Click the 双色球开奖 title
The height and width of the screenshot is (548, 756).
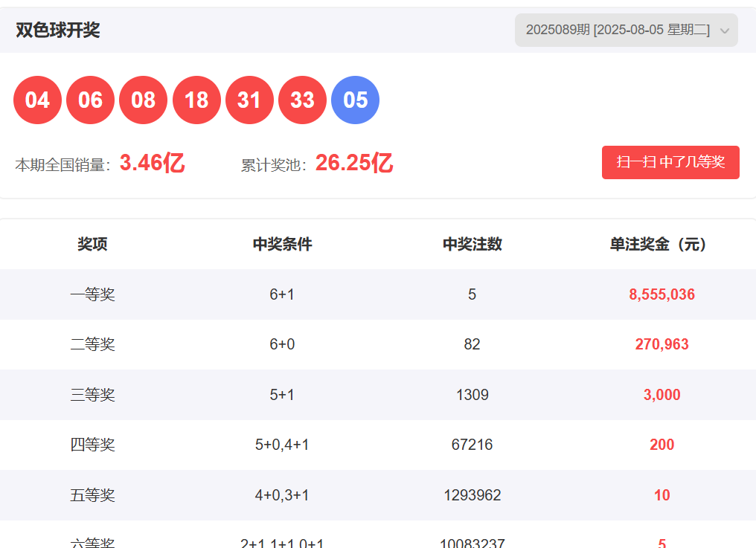point(58,30)
